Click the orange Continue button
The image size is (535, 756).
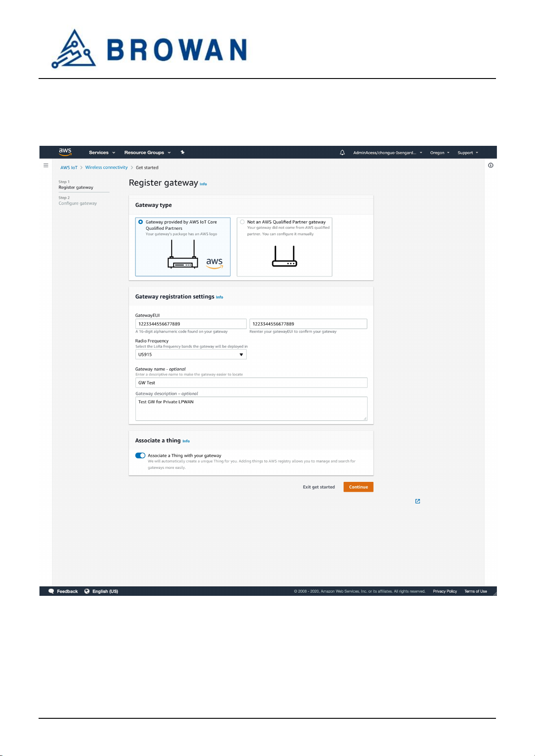click(x=358, y=487)
